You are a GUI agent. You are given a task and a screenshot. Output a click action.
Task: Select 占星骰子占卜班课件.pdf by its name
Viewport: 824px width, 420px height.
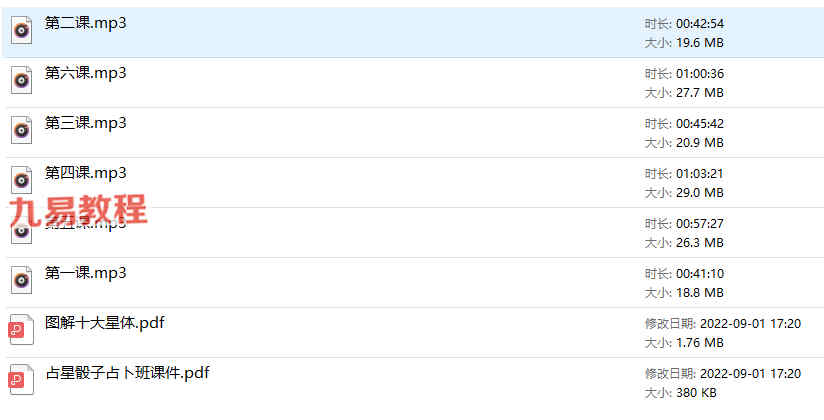[x=127, y=373]
